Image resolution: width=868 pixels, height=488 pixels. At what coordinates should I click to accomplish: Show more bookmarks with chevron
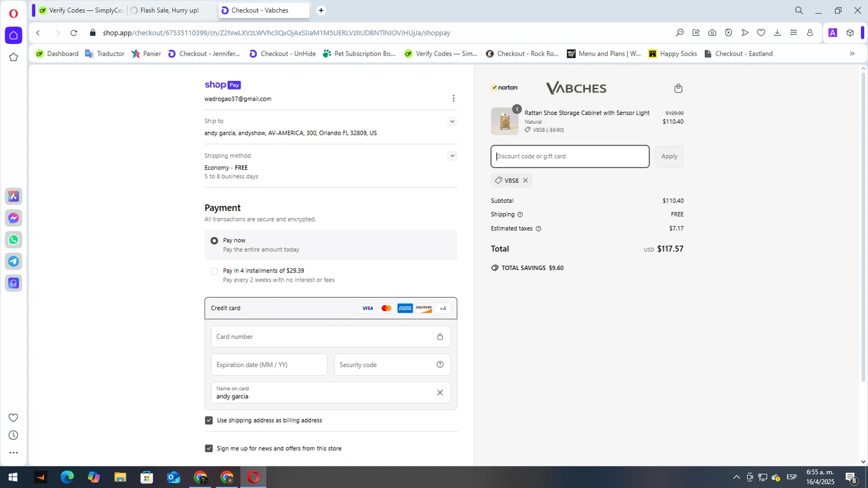pyautogui.click(x=852, y=54)
